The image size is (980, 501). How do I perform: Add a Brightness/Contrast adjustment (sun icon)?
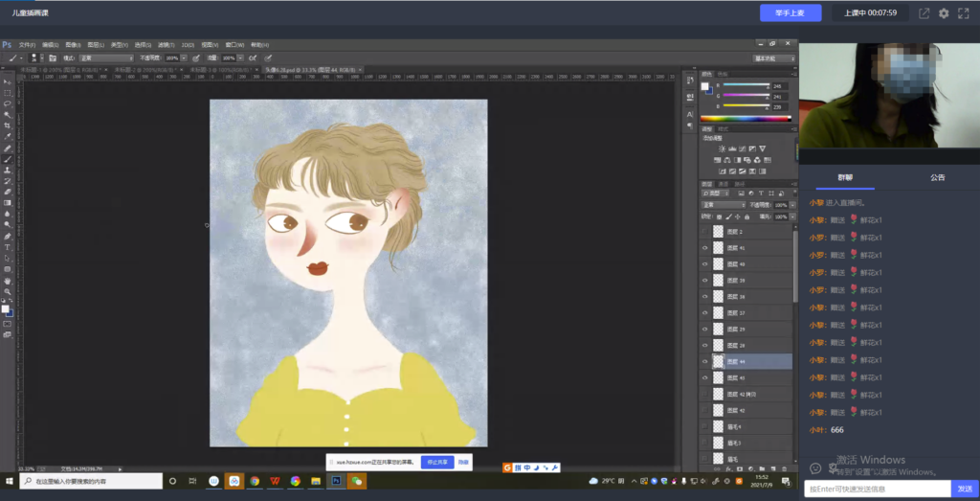(x=722, y=148)
